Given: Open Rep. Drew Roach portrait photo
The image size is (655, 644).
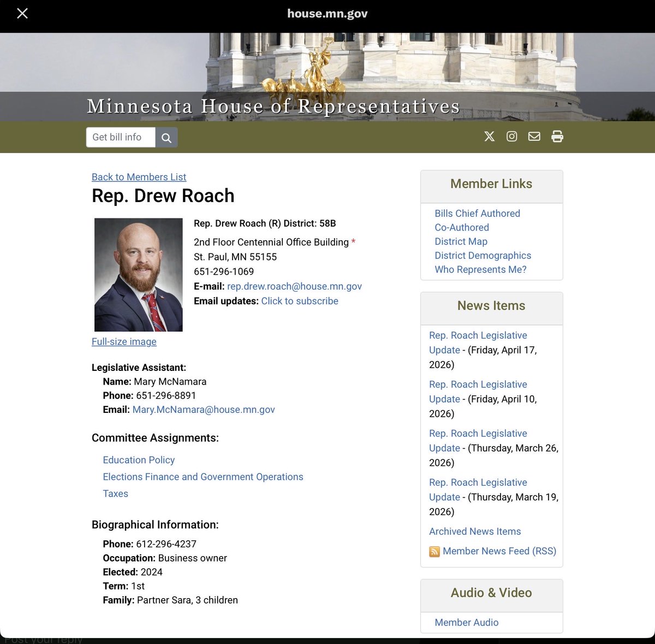Looking at the screenshot, I should tap(139, 275).
